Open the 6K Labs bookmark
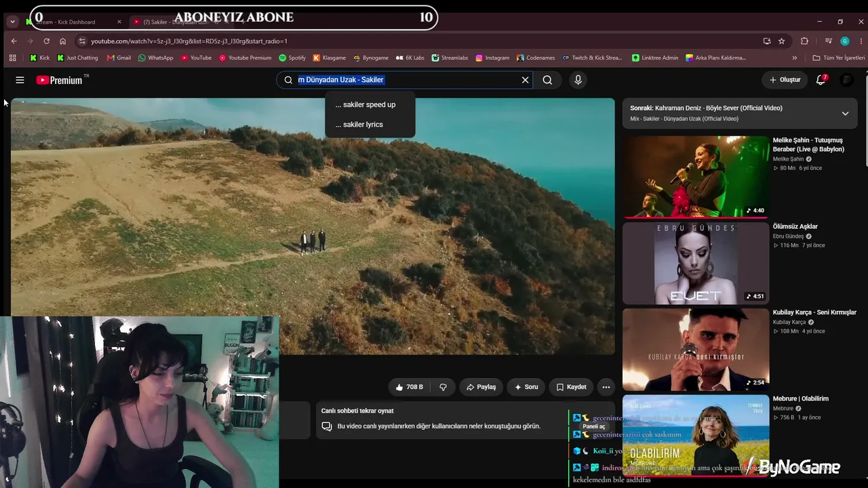 tap(410, 58)
